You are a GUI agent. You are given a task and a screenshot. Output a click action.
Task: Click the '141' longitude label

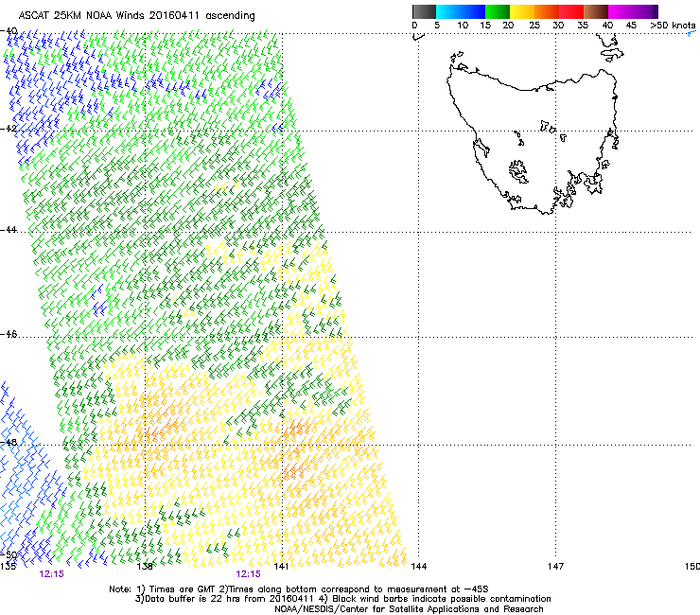click(281, 567)
